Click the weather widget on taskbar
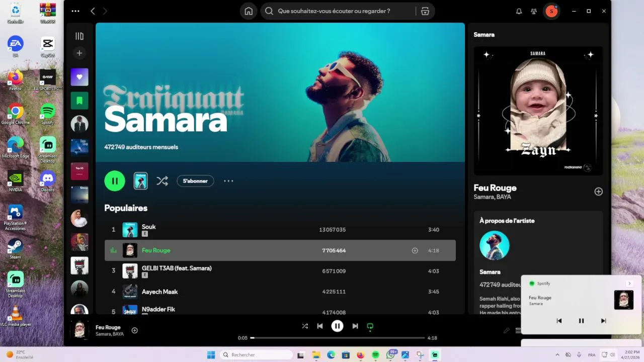Screen dimensions: 644x362 coord(20,354)
